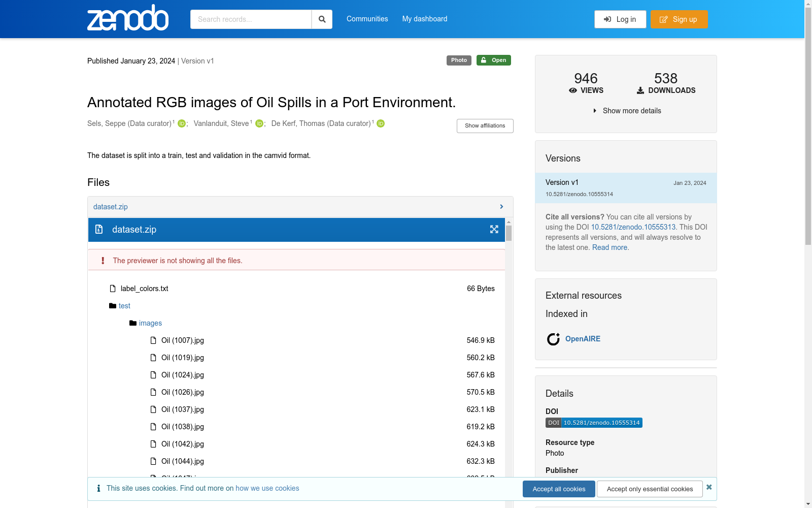Click the Photo badge
This screenshot has width=812, height=508.
[459, 60]
